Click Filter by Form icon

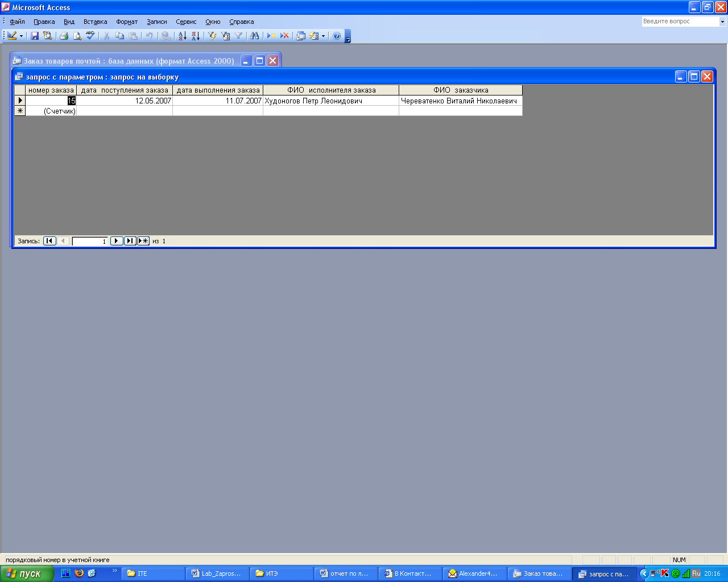coord(225,36)
